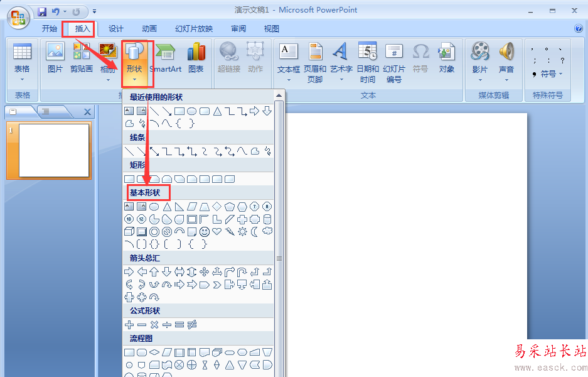Add header and footer (页眉和页脚)
Image resolution: width=588 pixels, height=377 pixels.
(315, 62)
